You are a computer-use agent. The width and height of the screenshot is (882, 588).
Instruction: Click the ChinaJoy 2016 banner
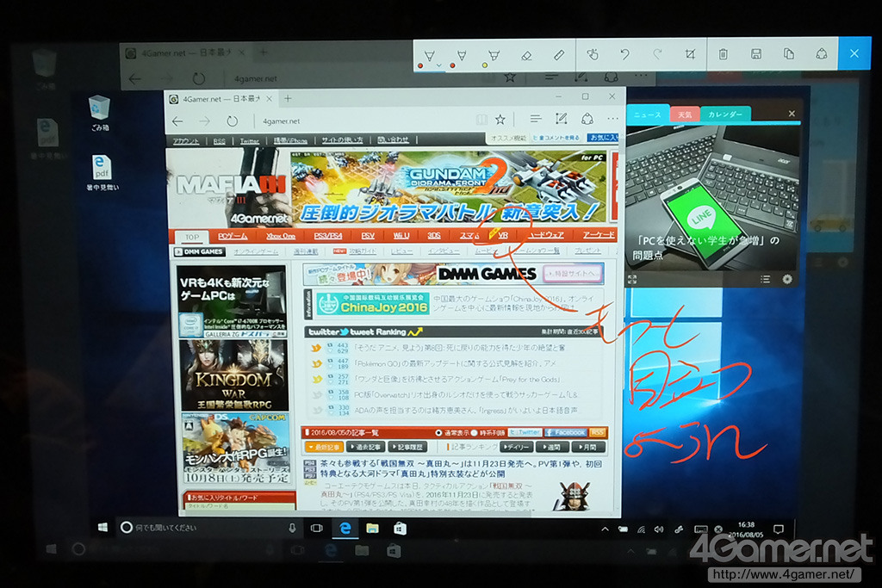click(372, 304)
